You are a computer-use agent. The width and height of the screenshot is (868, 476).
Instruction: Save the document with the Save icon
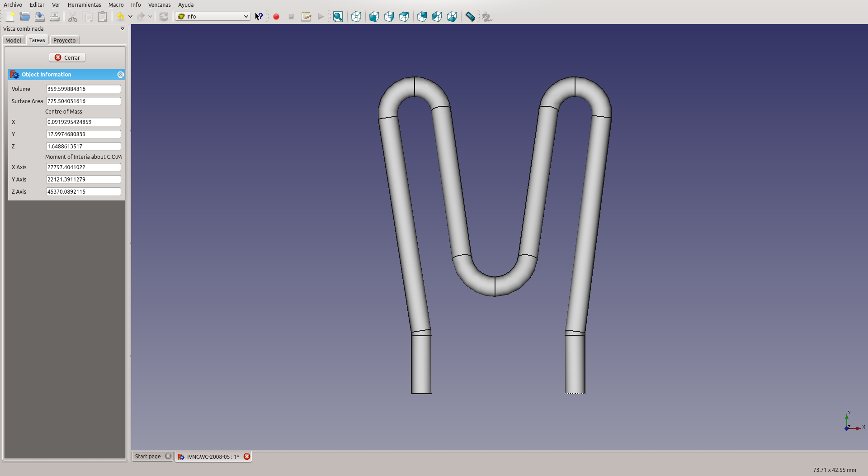click(x=40, y=17)
